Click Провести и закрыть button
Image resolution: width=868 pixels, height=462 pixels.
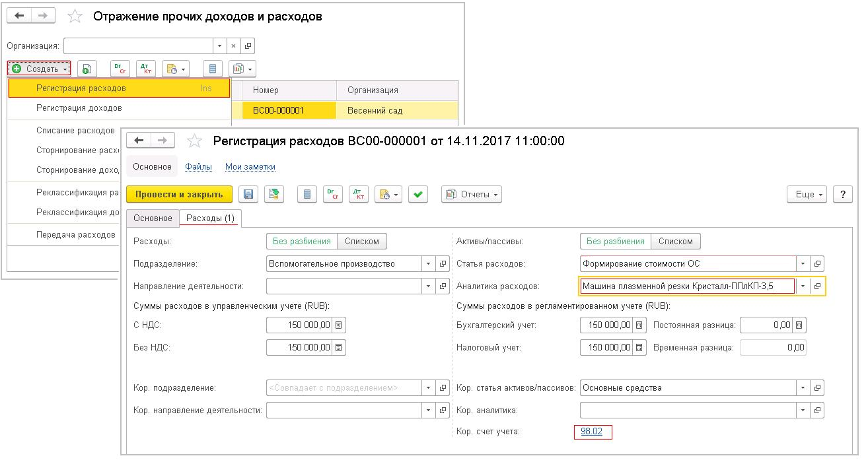pyautogui.click(x=180, y=194)
